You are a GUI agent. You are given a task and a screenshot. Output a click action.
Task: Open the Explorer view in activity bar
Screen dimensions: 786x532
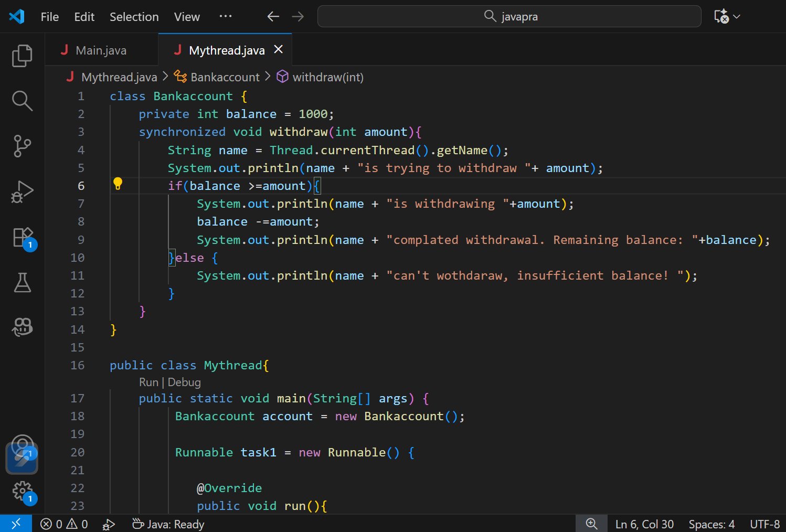coord(22,56)
